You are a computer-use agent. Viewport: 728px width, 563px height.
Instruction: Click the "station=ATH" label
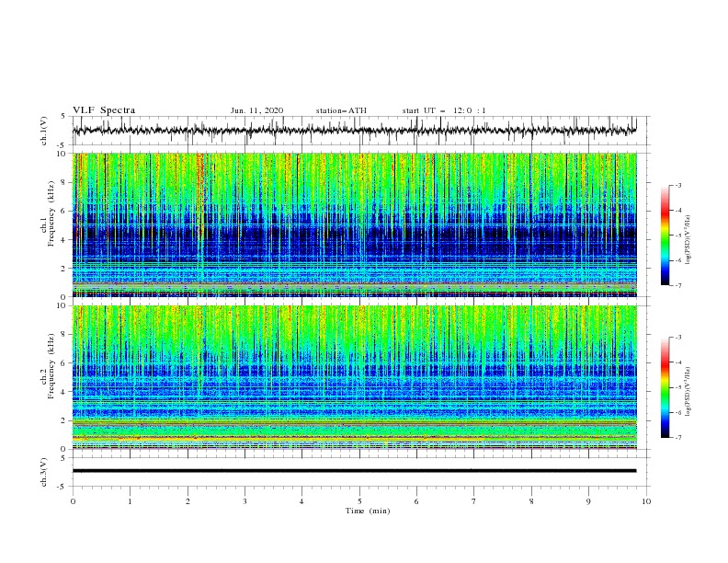pos(341,110)
